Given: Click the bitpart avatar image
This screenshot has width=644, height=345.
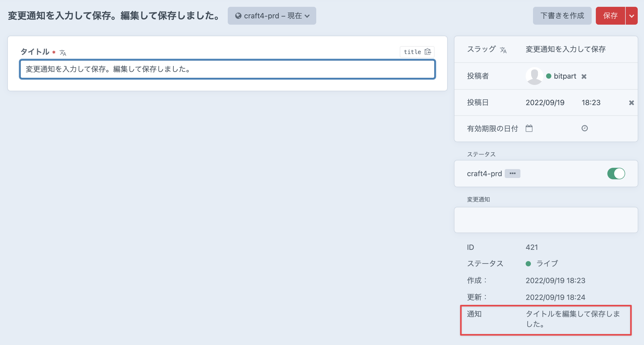Looking at the screenshot, I should (534, 76).
